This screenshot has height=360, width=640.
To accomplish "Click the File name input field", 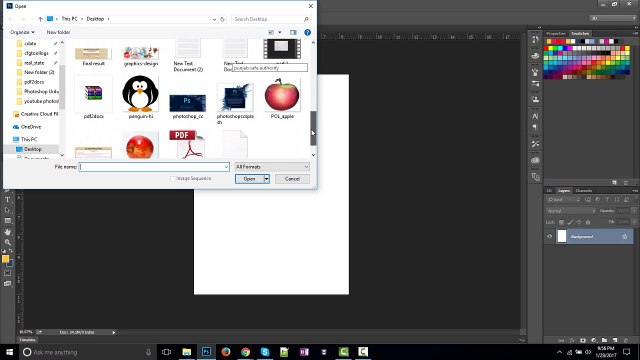I will tap(154, 167).
